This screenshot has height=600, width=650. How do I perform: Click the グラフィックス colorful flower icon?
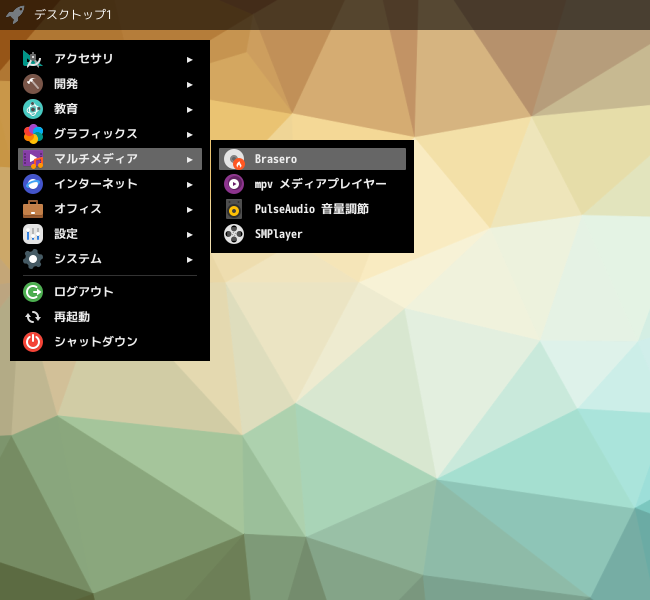(33, 134)
